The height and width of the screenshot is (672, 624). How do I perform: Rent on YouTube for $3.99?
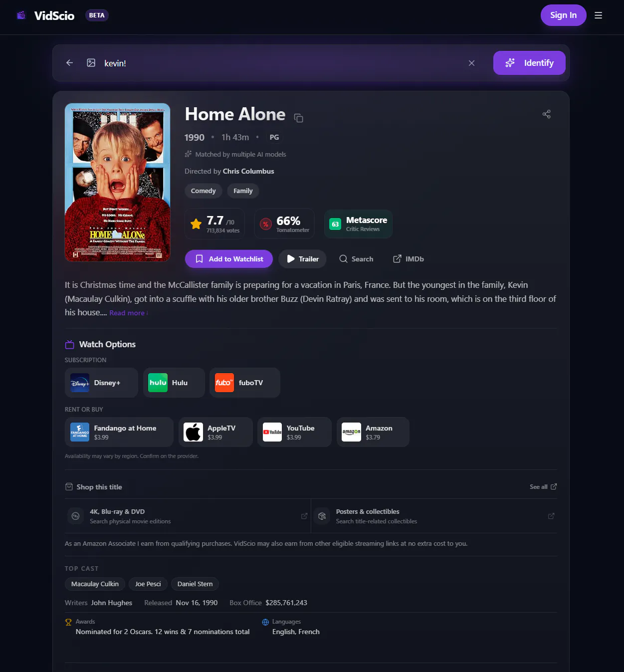(295, 432)
